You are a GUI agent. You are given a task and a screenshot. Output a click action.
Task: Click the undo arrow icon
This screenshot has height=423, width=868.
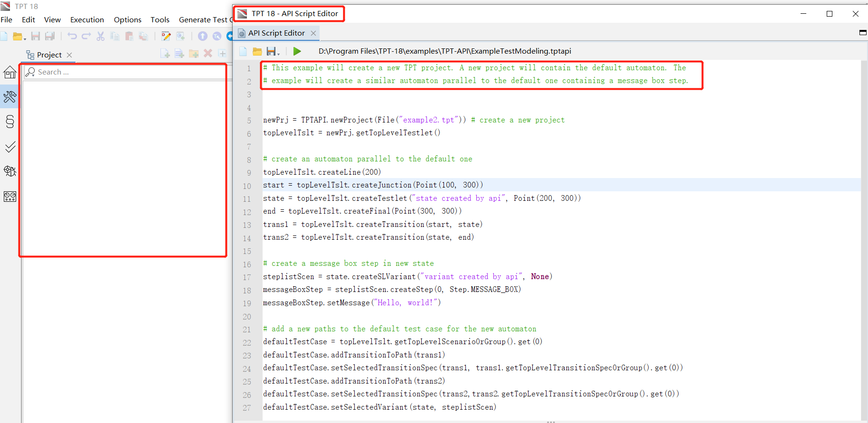[72, 36]
